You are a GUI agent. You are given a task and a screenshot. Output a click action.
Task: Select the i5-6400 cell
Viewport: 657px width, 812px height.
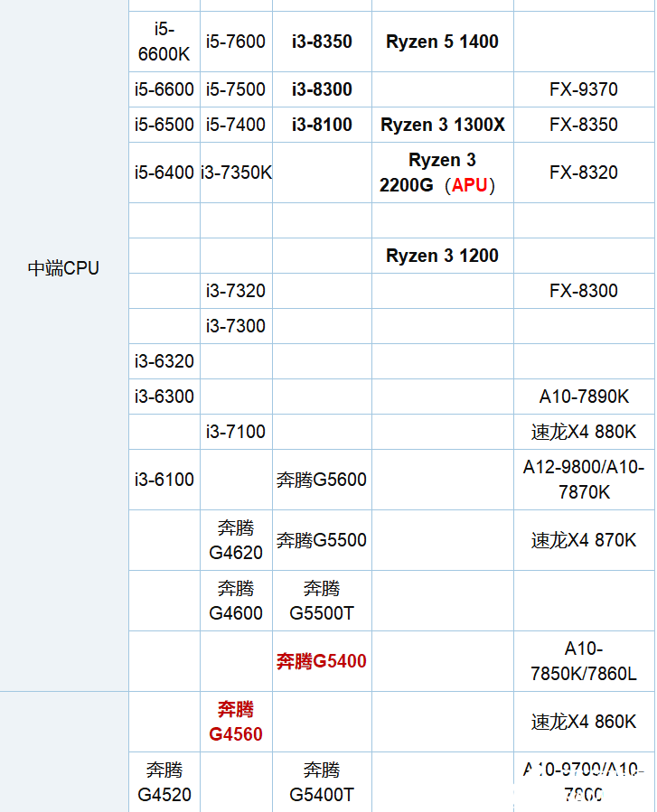(164, 173)
